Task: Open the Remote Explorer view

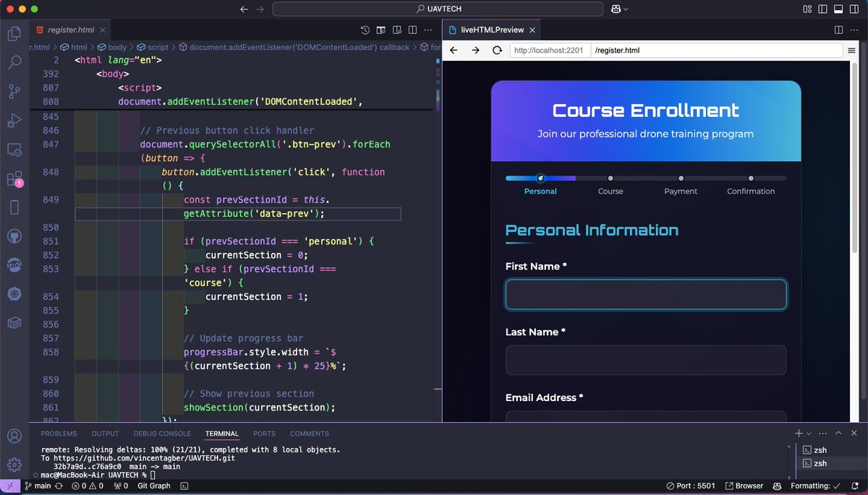Action: coord(14,150)
